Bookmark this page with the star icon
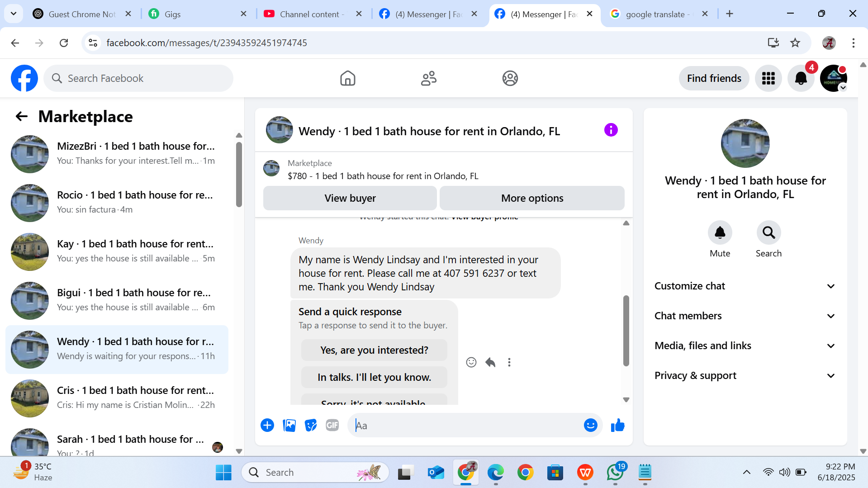 [795, 43]
